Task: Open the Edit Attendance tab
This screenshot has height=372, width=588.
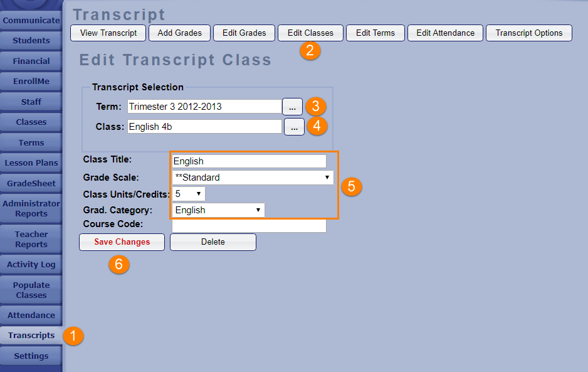Action: pyautogui.click(x=445, y=33)
